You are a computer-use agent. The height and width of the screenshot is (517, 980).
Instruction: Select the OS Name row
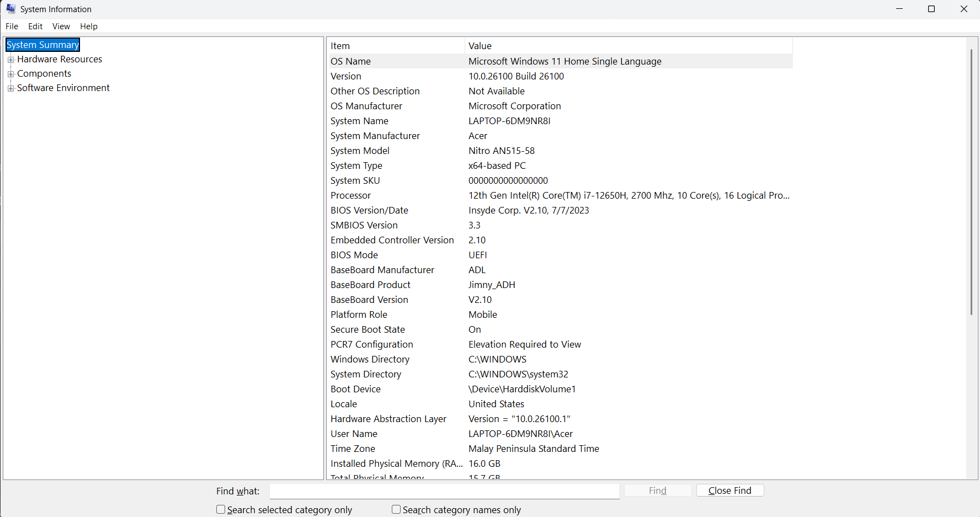pos(560,61)
